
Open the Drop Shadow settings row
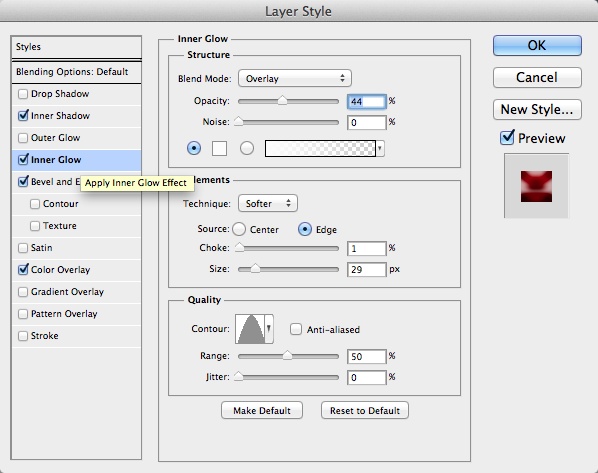coord(77,94)
